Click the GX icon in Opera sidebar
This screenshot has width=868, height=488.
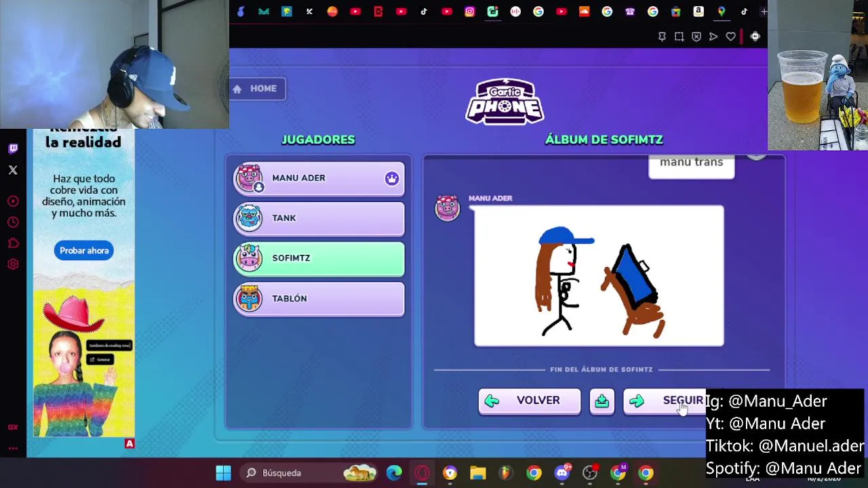tap(13, 427)
